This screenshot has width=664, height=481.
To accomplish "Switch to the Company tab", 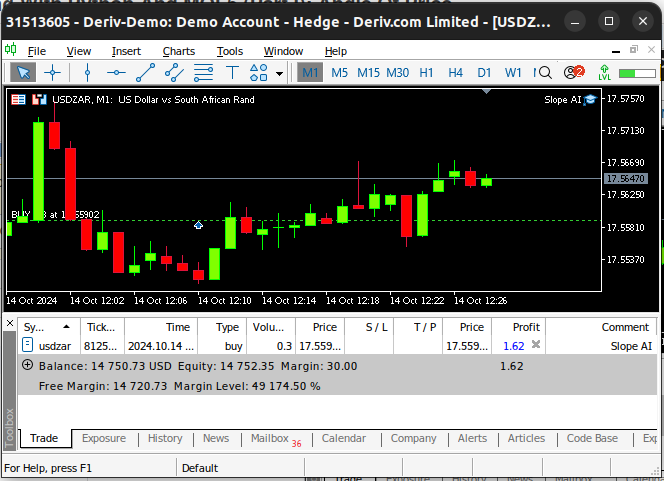I will [413, 438].
